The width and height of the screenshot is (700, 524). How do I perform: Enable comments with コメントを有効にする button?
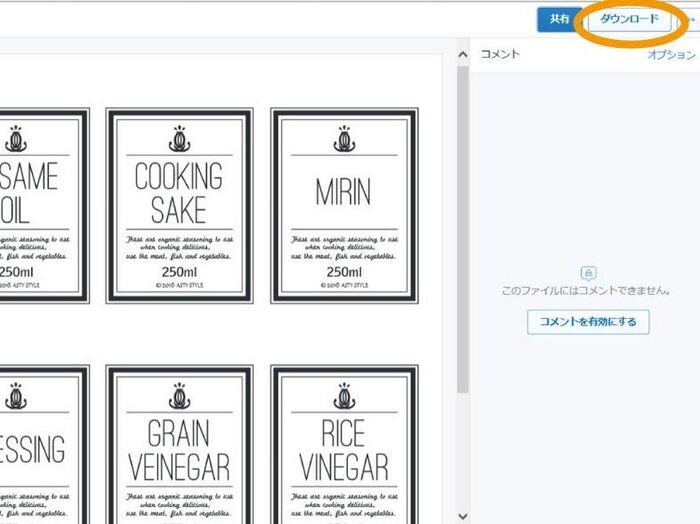tap(588, 322)
